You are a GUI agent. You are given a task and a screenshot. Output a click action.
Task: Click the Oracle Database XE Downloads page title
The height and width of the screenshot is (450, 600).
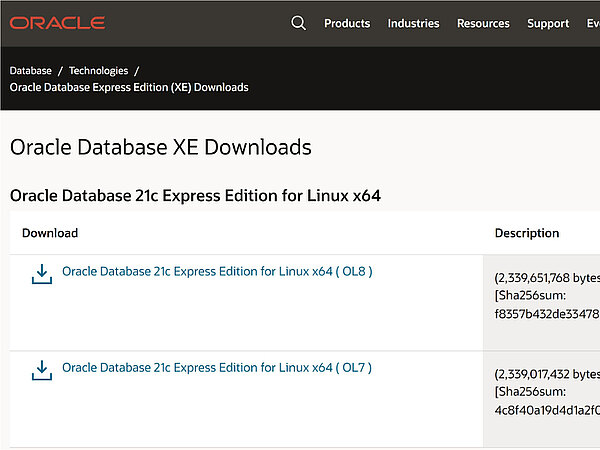[160, 147]
